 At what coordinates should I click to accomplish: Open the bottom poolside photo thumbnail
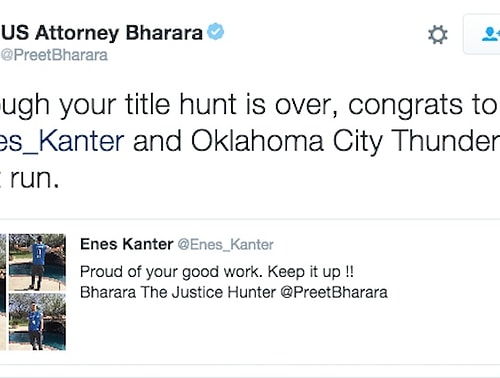click(37, 322)
